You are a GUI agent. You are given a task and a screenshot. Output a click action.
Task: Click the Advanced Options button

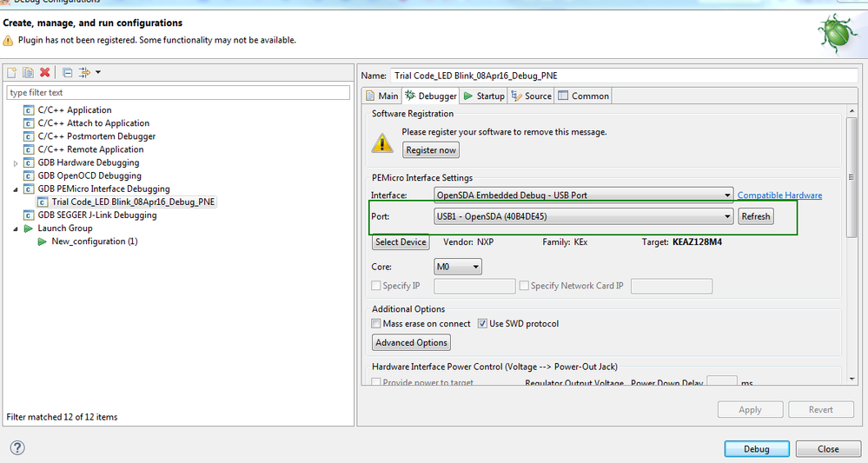pyautogui.click(x=411, y=342)
